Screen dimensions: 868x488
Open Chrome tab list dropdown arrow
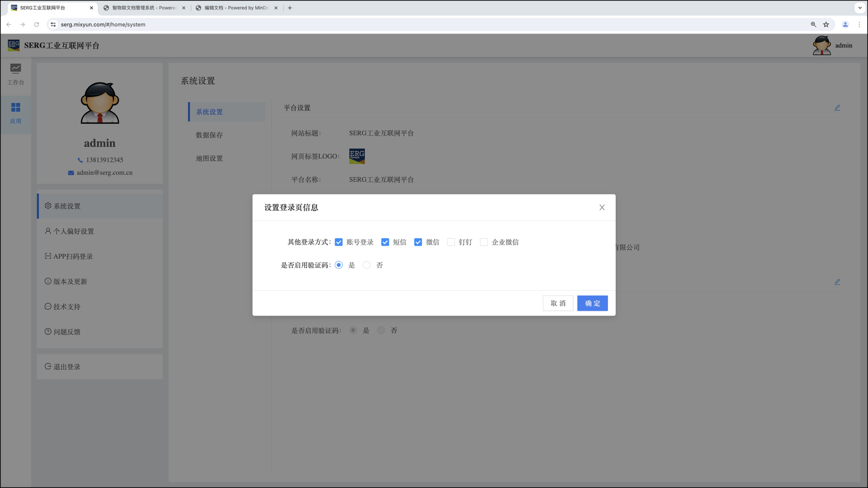tap(860, 8)
